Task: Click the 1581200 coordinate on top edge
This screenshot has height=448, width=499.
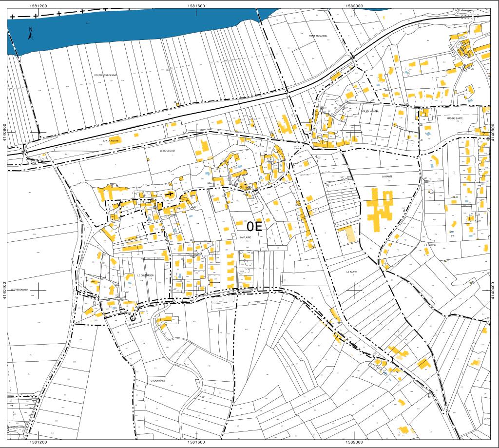Action: click(38, 6)
